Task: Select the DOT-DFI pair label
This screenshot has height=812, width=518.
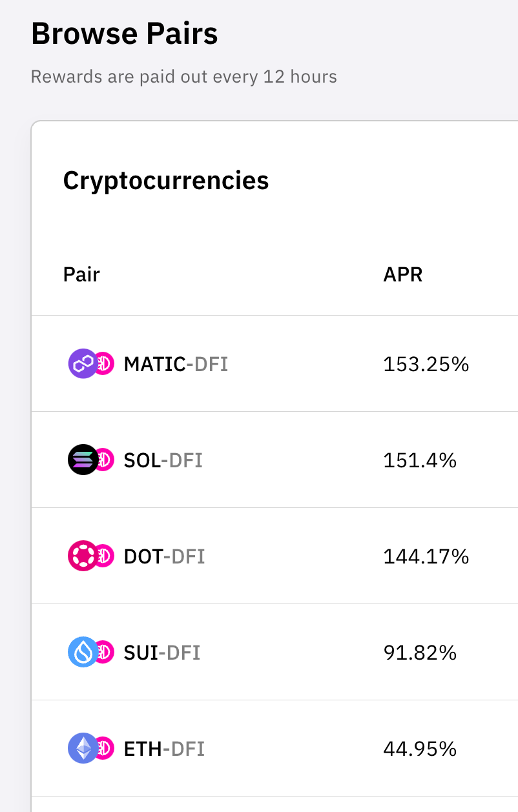Action: [164, 557]
